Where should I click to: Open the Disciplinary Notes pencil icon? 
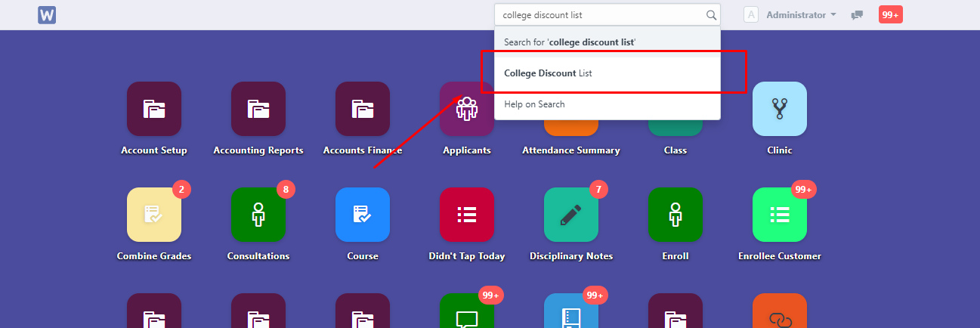[x=571, y=215]
